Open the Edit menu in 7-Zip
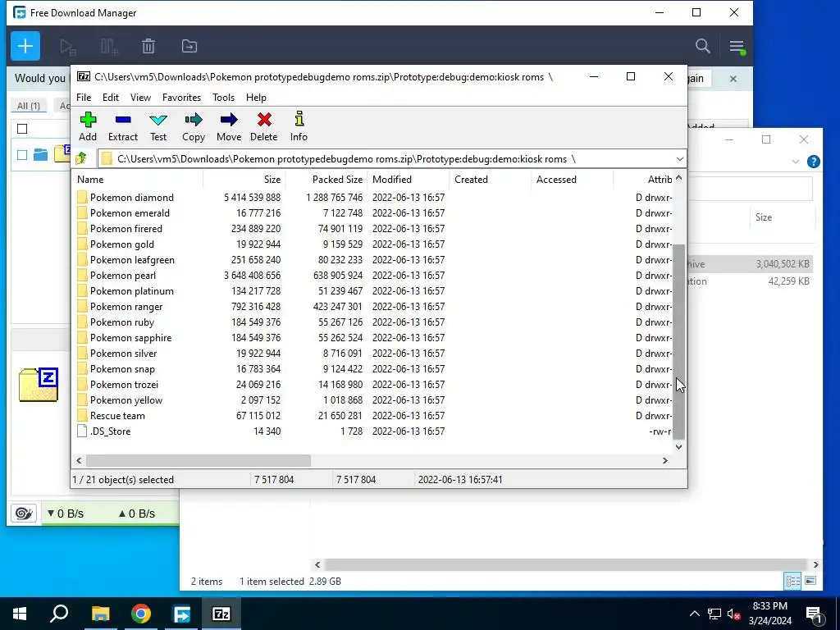The width and height of the screenshot is (840, 630). (x=111, y=98)
